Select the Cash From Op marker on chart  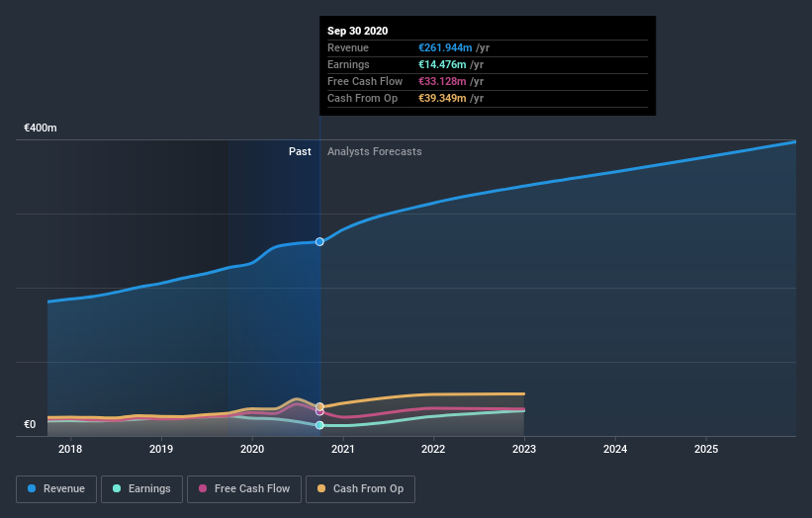(319, 406)
